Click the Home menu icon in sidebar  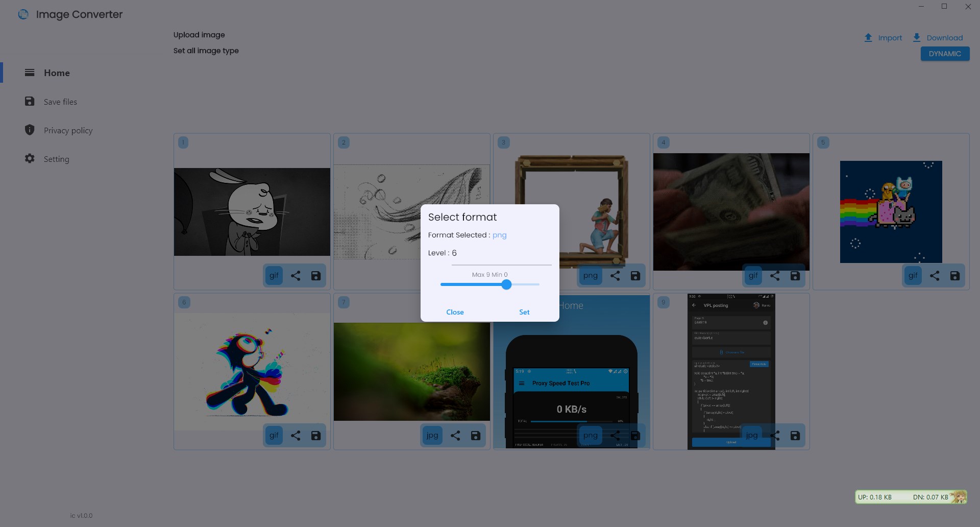coord(30,73)
